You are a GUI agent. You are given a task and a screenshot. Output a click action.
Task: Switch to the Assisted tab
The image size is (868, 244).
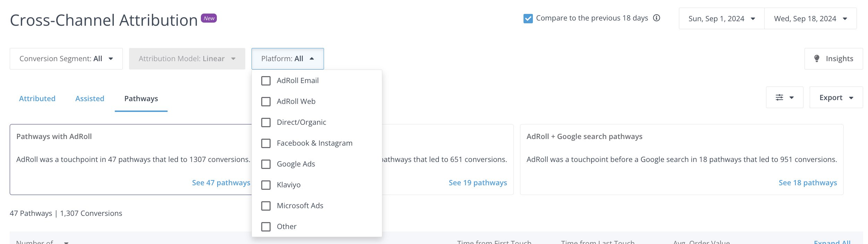tap(90, 99)
